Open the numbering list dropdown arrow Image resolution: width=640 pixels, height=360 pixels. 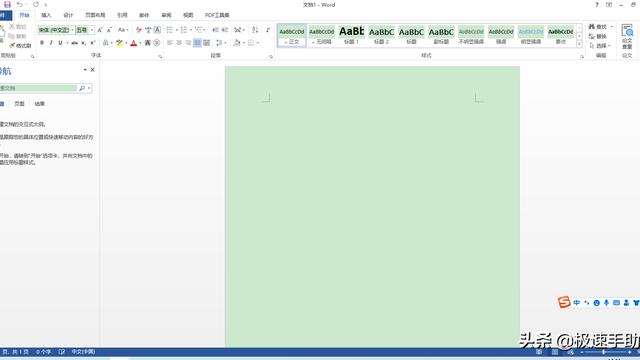click(191, 30)
